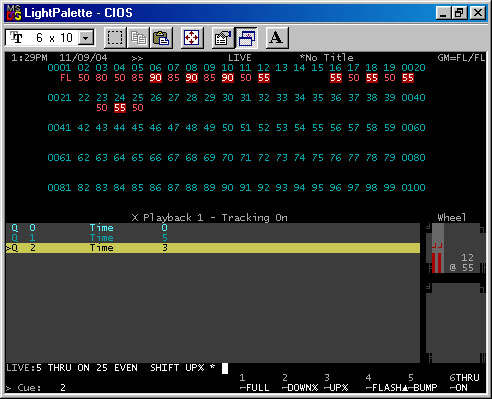The height and width of the screenshot is (399, 492).
Task: Select cue row Q 1 Time 5
Action: pos(213,238)
